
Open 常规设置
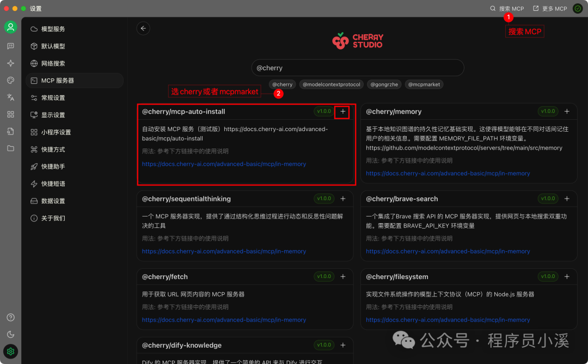tap(74, 98)
